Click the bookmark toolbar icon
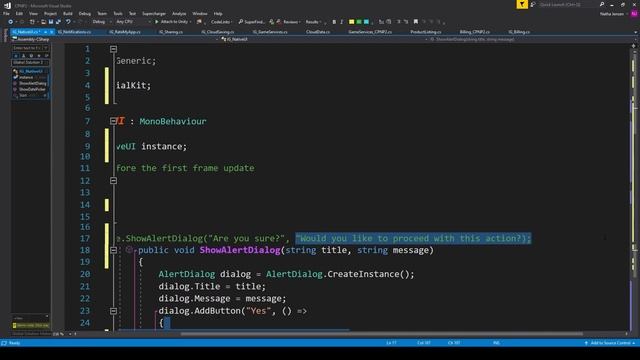640x360 pixels. pos(416,22)
